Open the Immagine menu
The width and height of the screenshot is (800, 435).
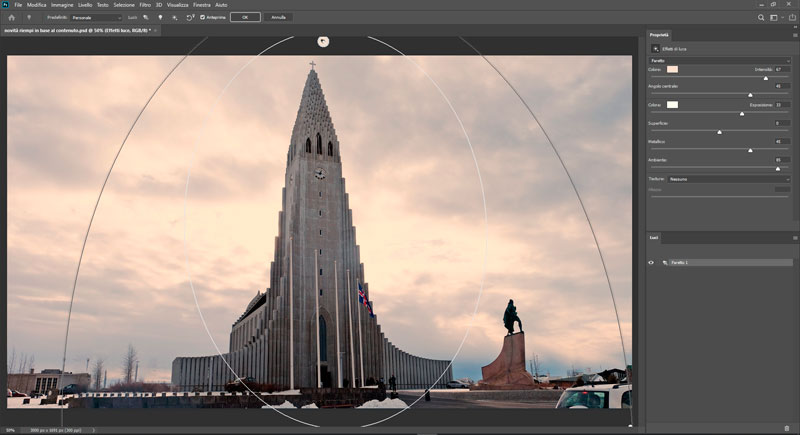point(62,5)
